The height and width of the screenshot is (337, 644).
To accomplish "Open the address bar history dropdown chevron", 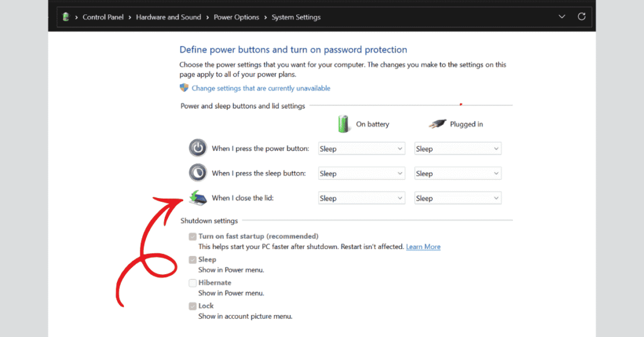I will (x=562, y=16).
